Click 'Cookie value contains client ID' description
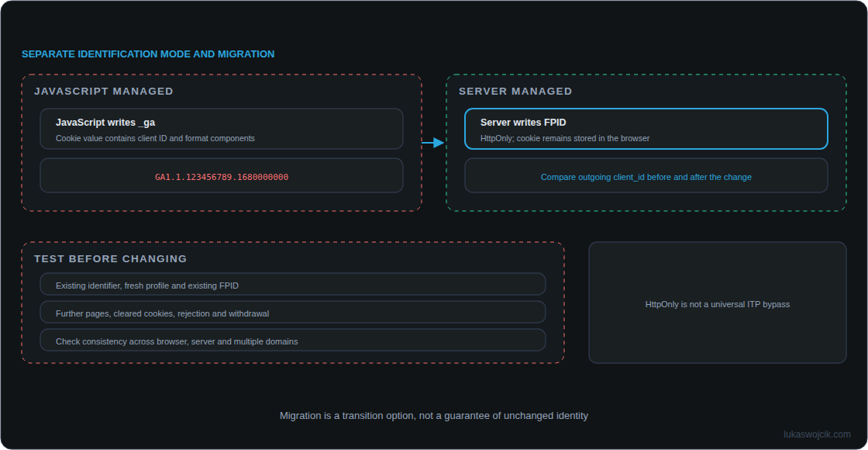The width and height of the screenshot is (868, 450). [155, 139]
